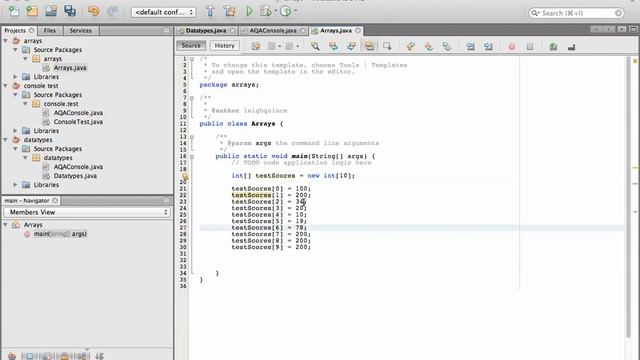Click the Save All toolbar icon

[70, 11]
